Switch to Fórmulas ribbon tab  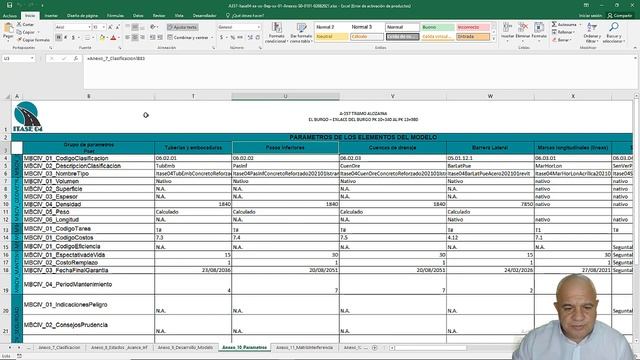[x=116, y=16]
